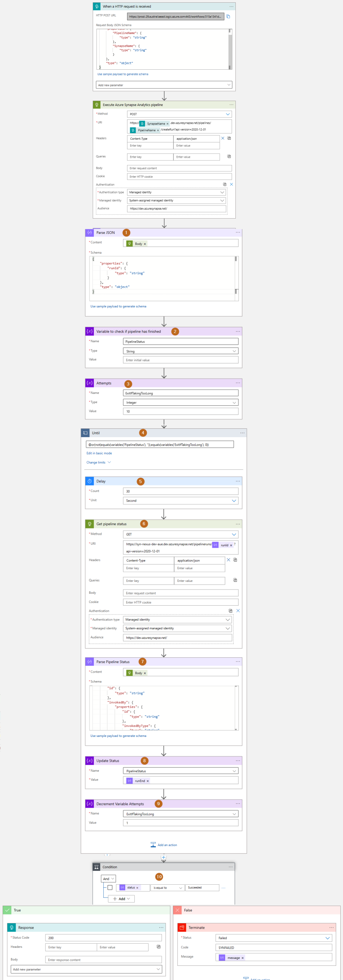The height and width of the screenshot is (980, 343).
Task: Click the Terminate Code field showing SYNFAILED
Action: [x=274, y=947]
